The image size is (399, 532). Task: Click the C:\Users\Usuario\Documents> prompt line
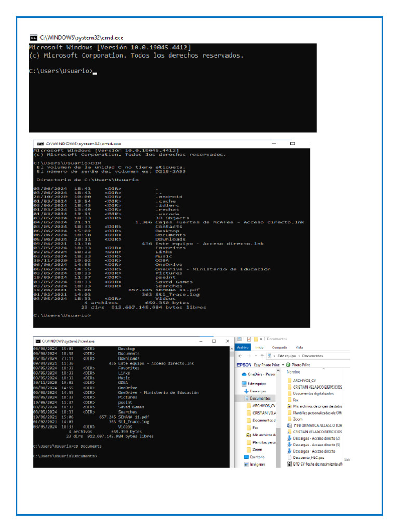click(x=65, y=456)
